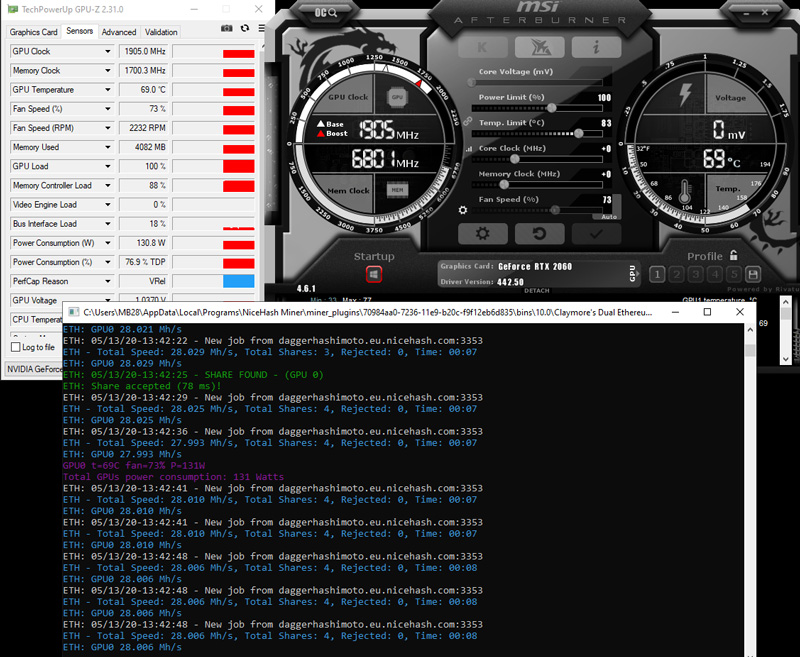
Task: Open the PerfCap Reason dropdown arrow
Action: point(108,281)
